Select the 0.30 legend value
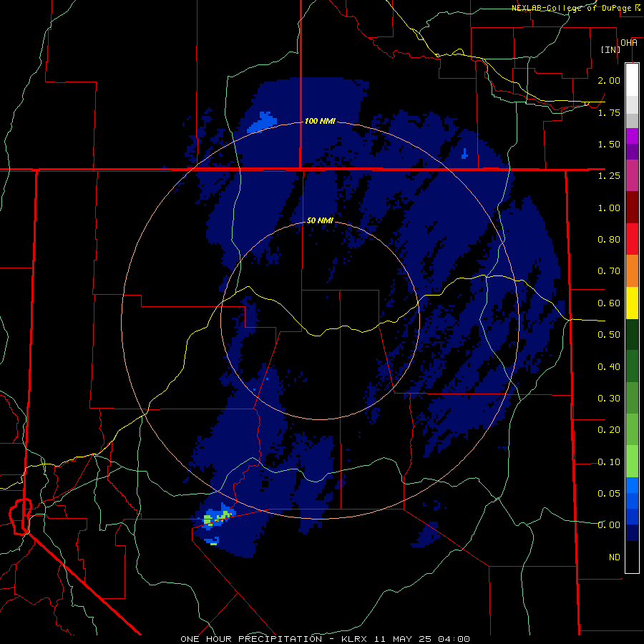The image size is (644, 644). tap(609, 399)
